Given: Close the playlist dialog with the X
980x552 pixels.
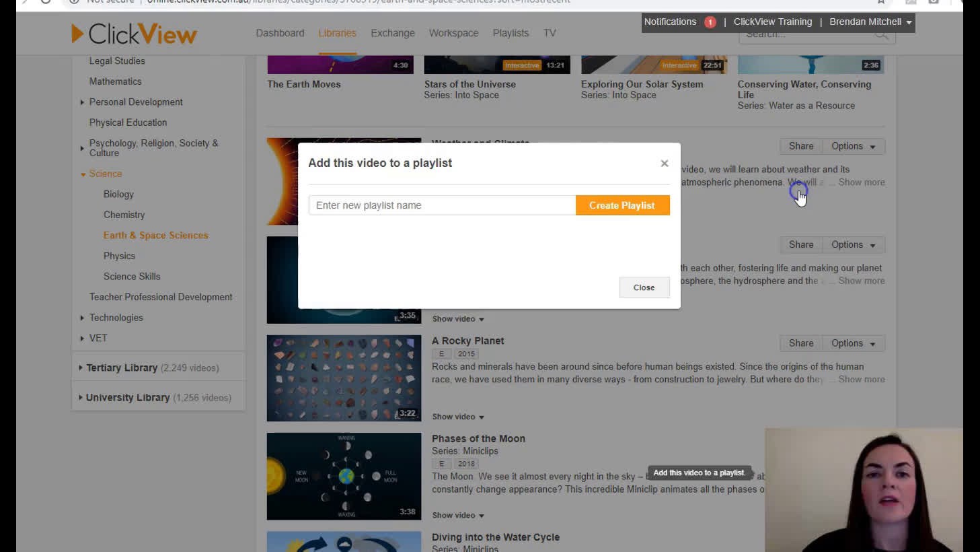Looking at the screenshot, I should (665, 164).
